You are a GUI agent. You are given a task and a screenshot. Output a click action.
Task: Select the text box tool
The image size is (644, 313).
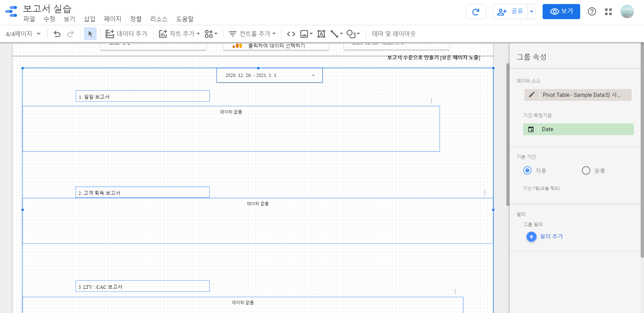[321, 34]
